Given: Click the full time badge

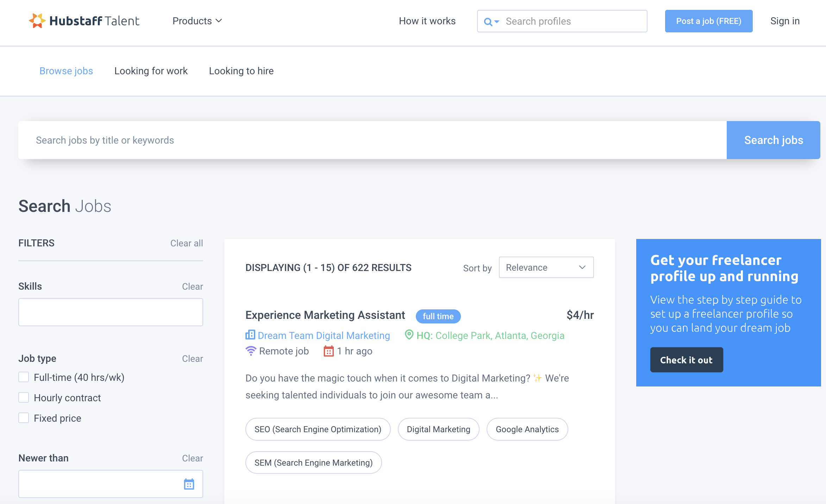Looking at the screenshot, I should pyautogui.click(x=438, y=316).
